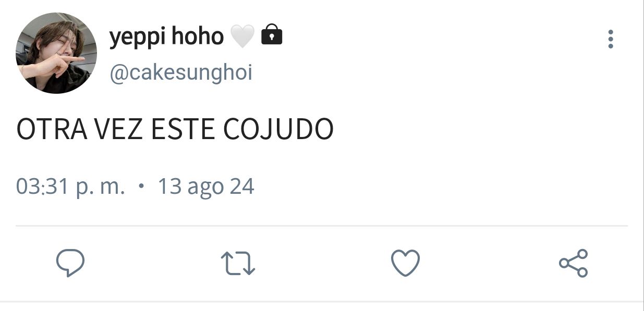Like the tweet with the heart outline icon
This screenshot has height=311, width=644.
click(405, 263)
